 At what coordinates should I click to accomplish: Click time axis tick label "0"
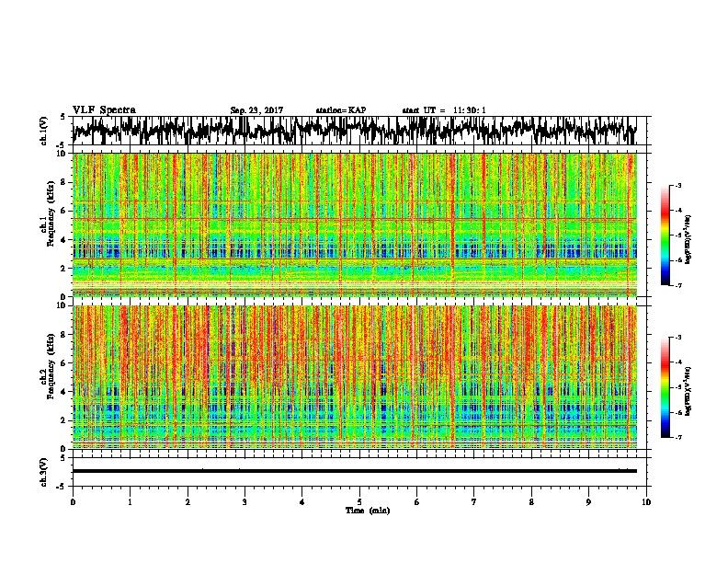coord(73,502)
